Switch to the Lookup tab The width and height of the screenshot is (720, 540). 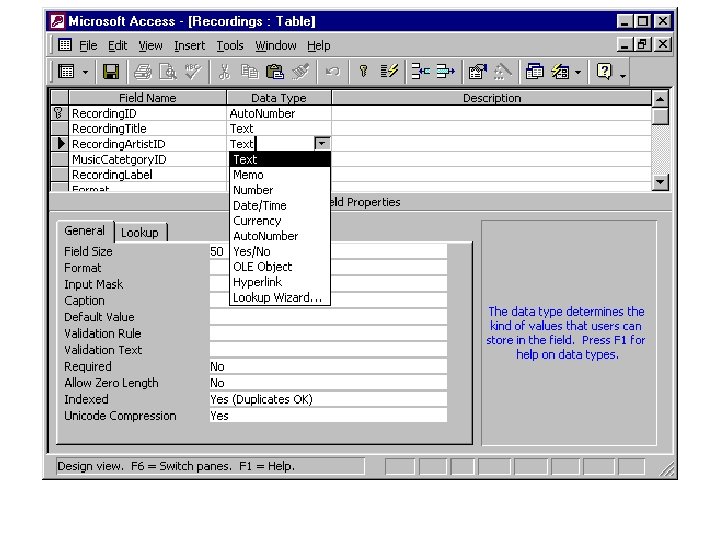click(x=140, y=233)
